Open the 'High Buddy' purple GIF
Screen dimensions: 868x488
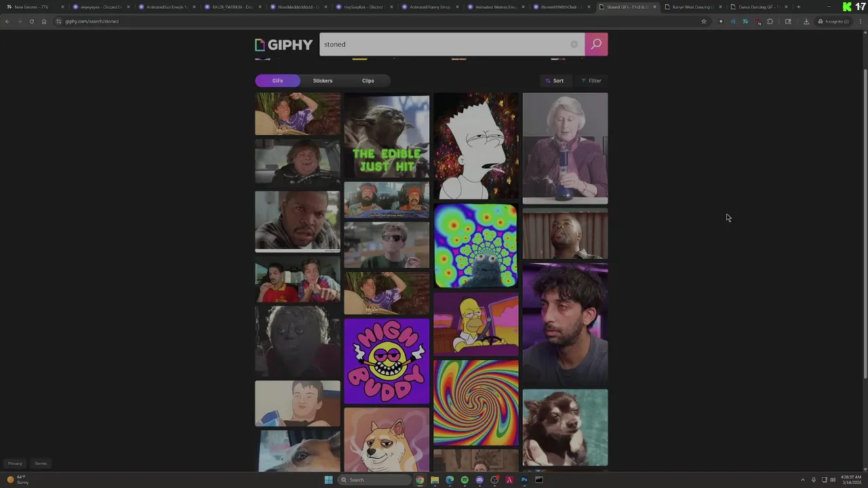[387, 361]
